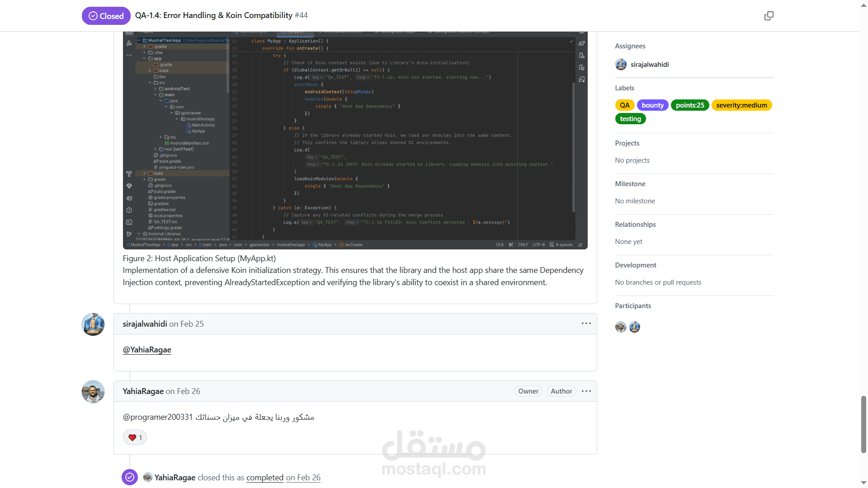This screenshot has height=488, width=868.
Task: Open YahiaRagae small avatar in closed event
Action: [x=147, y=477]
